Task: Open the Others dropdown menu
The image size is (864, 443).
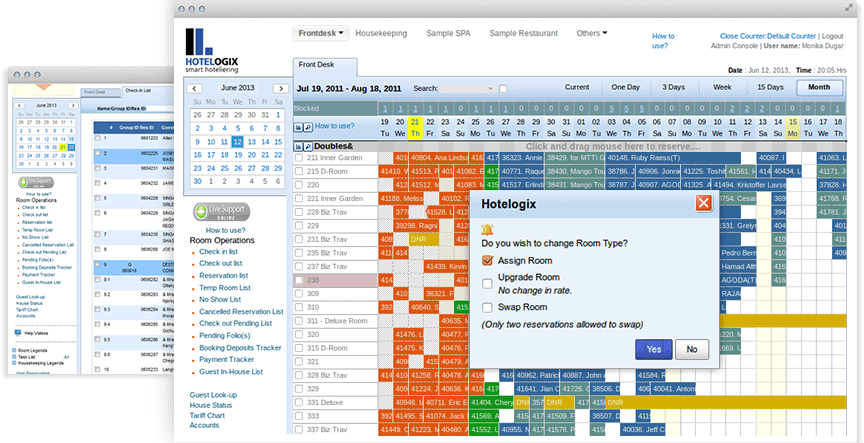Action: (x=592, y=33)
